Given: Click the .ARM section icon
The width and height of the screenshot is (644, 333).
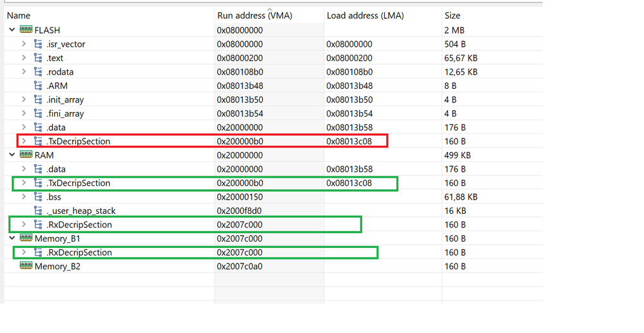Looking at the screenshot, I should coord(38,86).
